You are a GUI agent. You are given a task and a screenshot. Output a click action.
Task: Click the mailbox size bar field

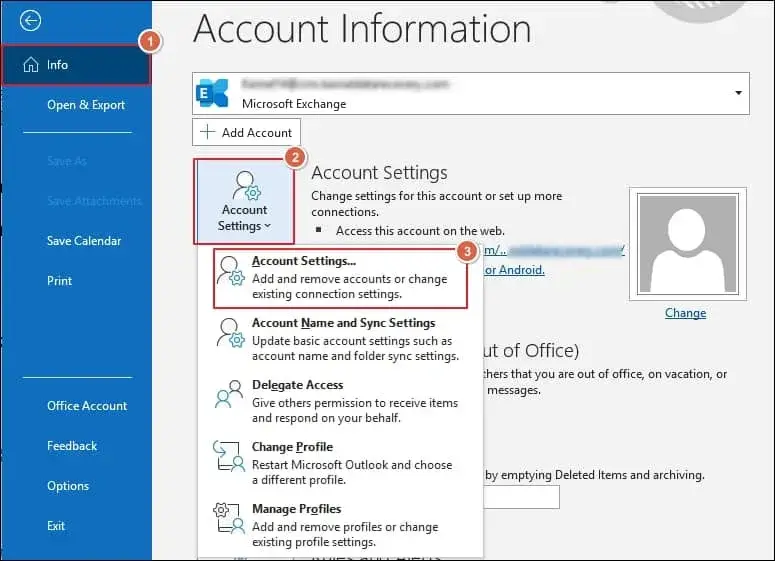pyautogui.click(x=521, y=497)
